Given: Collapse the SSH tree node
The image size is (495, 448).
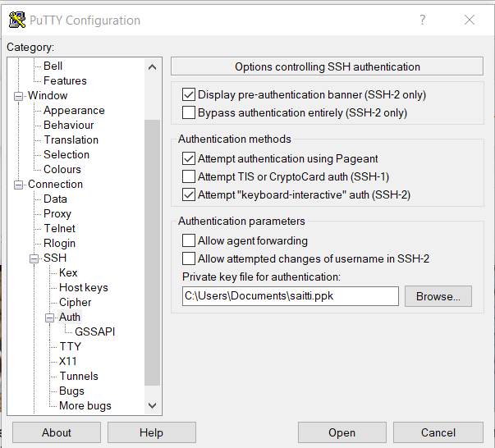Looking at the screenshot, I should point(34,258).
